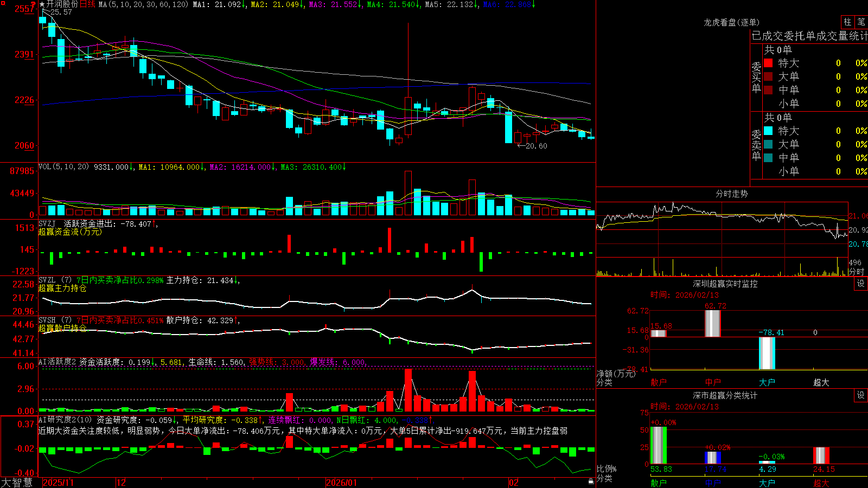Click the red 特大 swatch under 委买单
Screen dimensions: 868x488
[x=768, y=63]
